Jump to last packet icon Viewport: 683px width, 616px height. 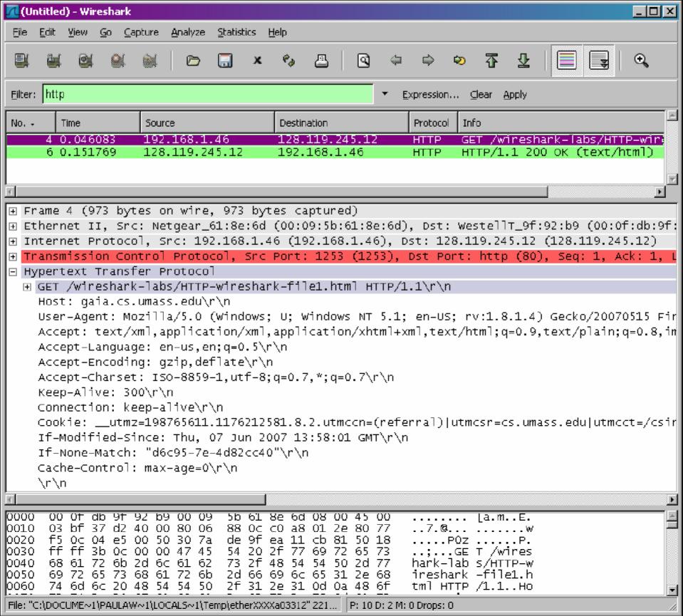coord(523,61)
